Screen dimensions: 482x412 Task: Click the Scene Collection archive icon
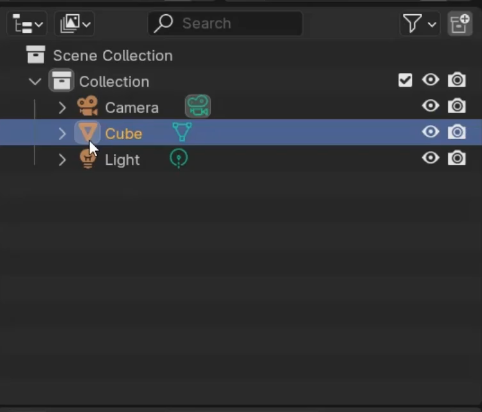36,55
